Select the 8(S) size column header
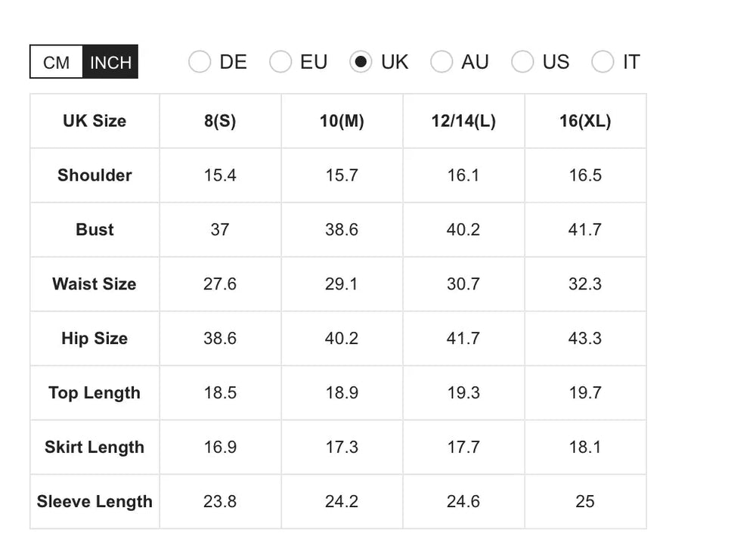Image resolution: width=756 pixels, height=548 pixels. (x=220, y=121)
